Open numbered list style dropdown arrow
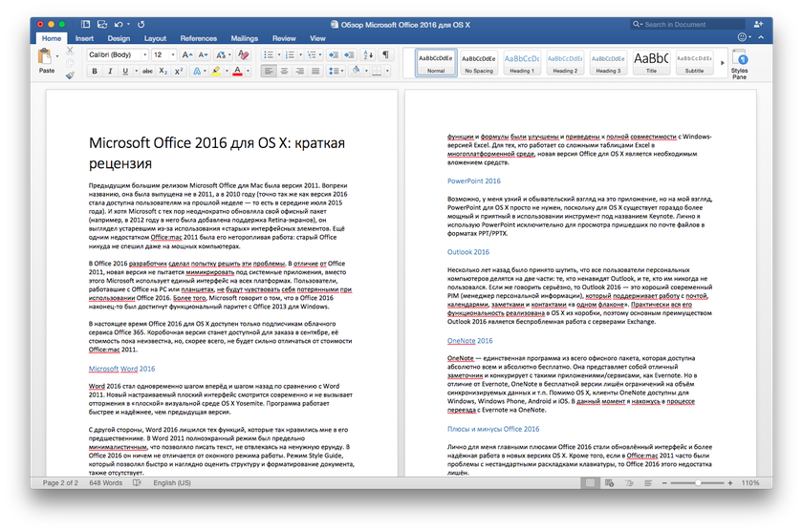The image size is (803, 532). pos(300,54)
